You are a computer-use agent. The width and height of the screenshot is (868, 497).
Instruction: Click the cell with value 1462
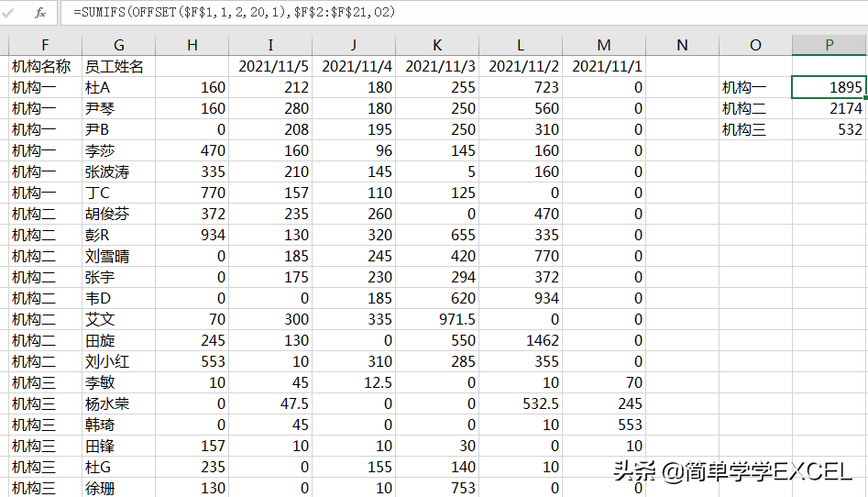pos(521,340)
